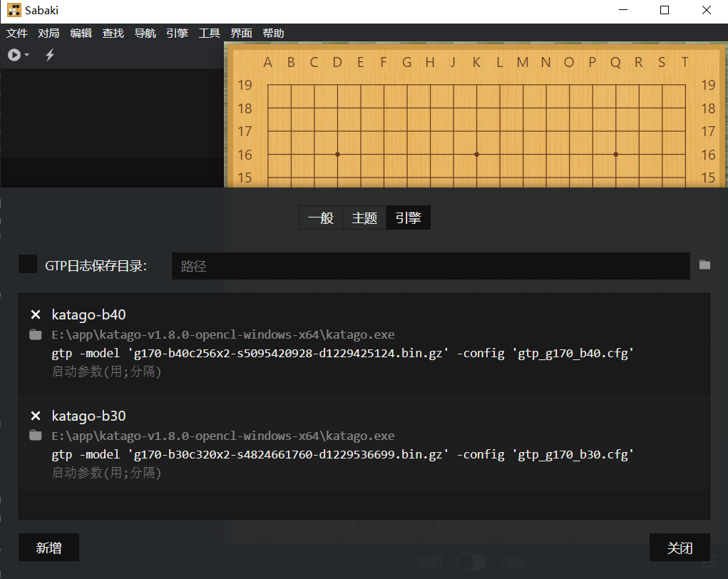The image size is (728, 579).
Task: Click the 新增 button to add engine
Action: click(x=48, y=548)
